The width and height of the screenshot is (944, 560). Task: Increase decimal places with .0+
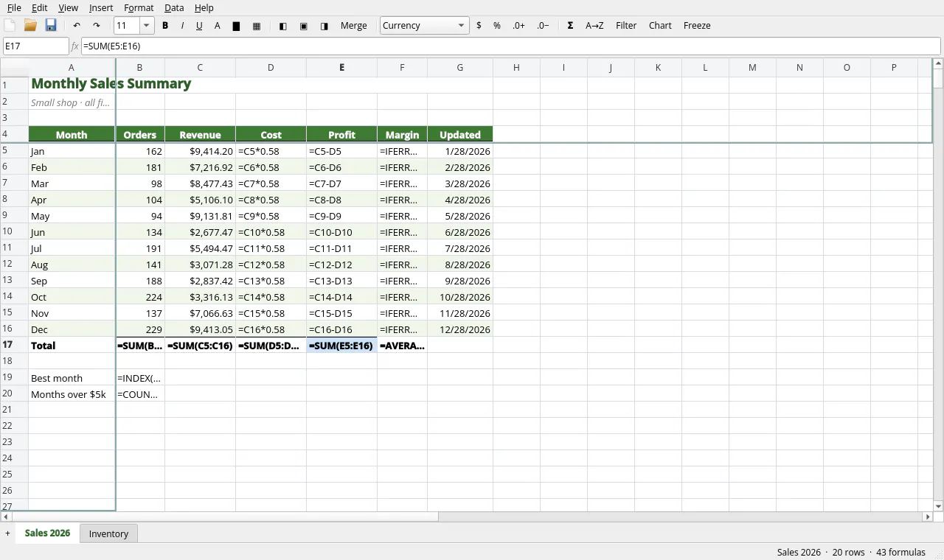tap(519, 26)
